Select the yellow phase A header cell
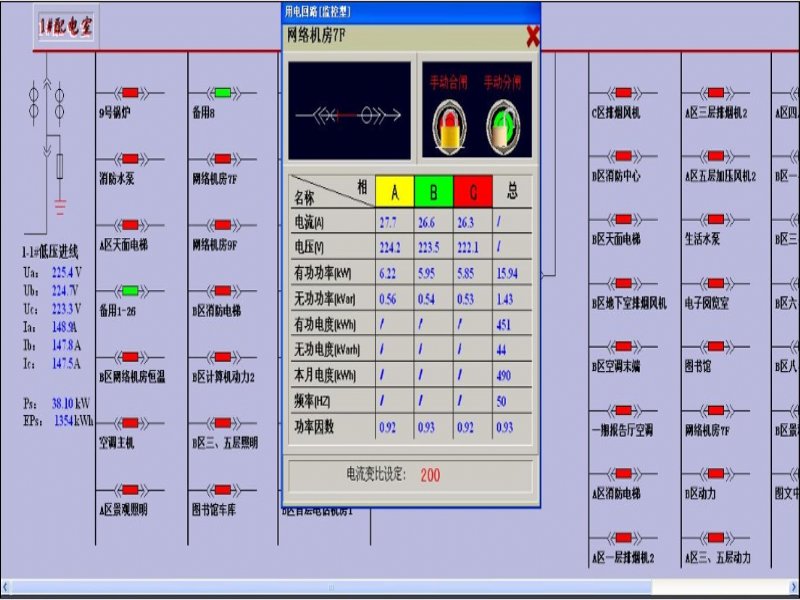The height and width of the screenshot is (600, 800). 395,190
